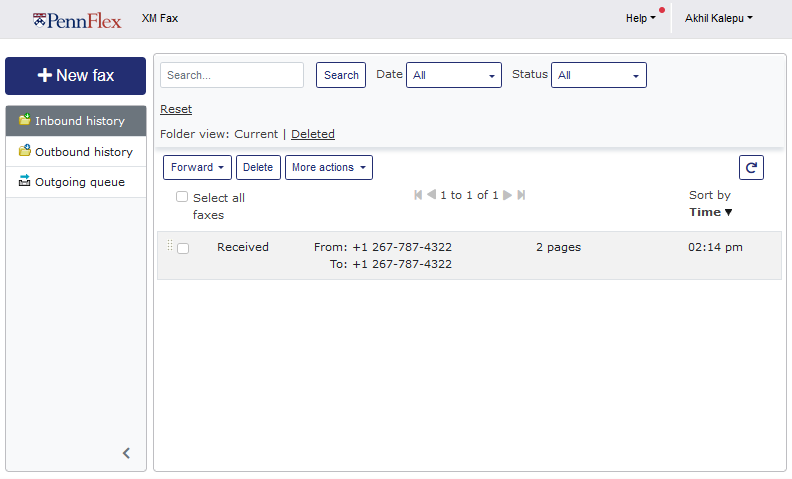Click the PennFlex logo
792x479 pixels.
click(77, 20)
